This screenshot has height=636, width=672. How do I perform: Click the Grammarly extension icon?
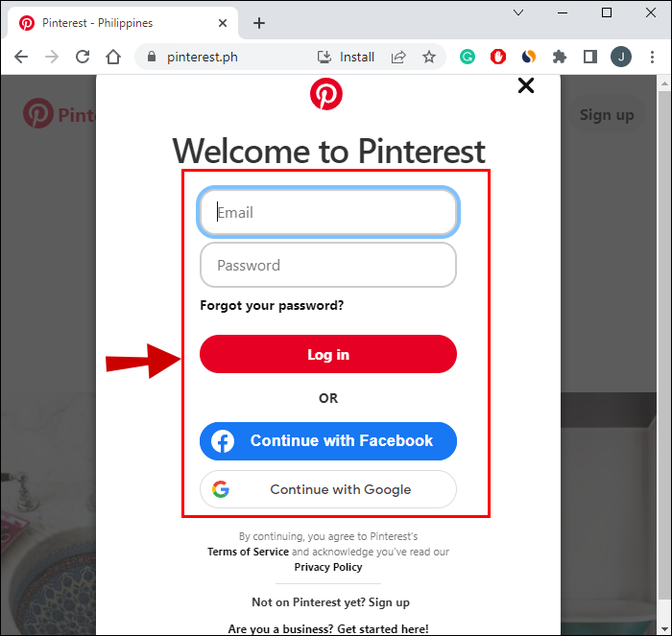tap(468, 57)
